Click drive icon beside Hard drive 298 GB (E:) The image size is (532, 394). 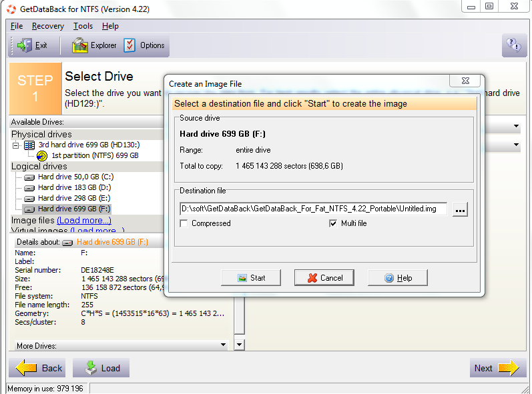29,199
